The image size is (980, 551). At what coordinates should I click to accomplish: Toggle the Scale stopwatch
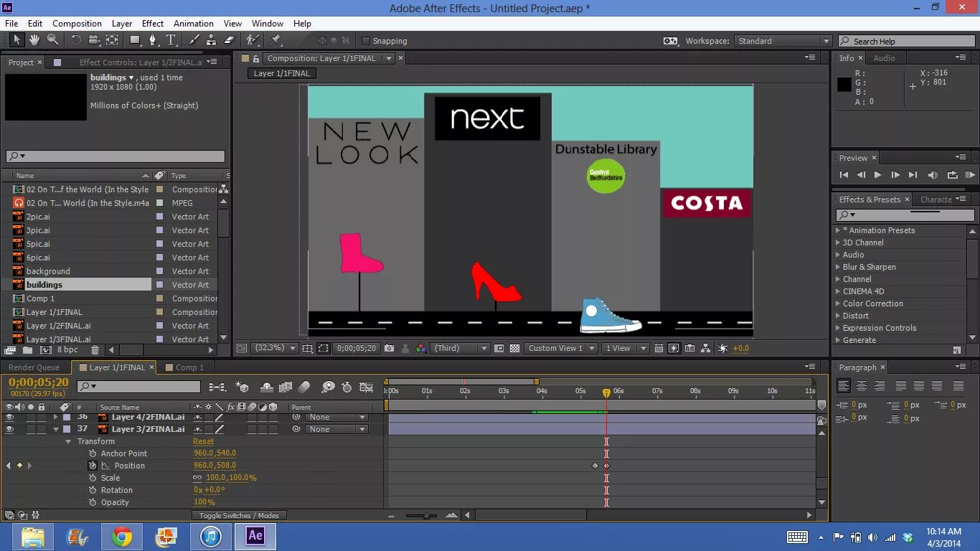click(x=93, y=478)
